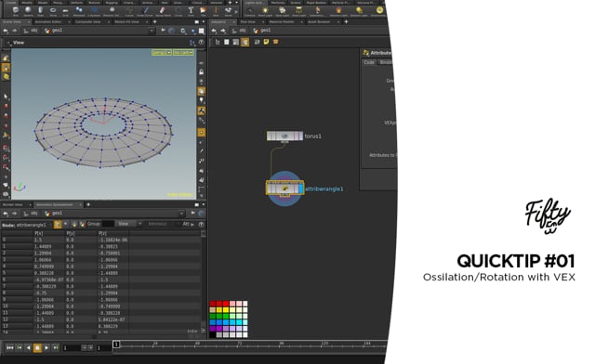Viewport: 595px width, 364px height.
Task: Select the Sphere shelf tool
Action: pyautogui.click(x=28, y=10)
